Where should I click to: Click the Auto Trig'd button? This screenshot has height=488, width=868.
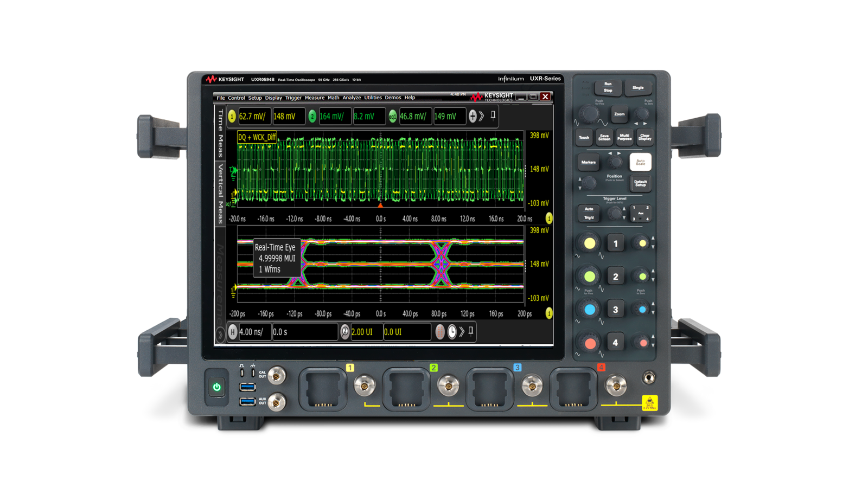tap(589, 213)
